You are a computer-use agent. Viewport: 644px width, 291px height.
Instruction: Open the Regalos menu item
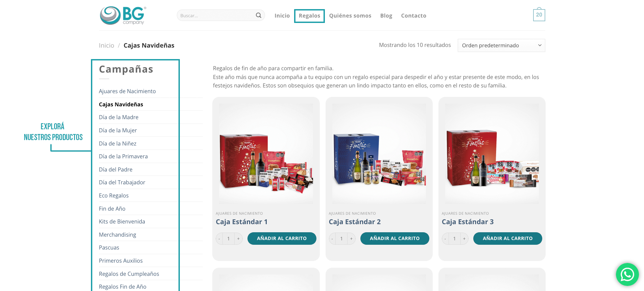click(x=309, y=16)
